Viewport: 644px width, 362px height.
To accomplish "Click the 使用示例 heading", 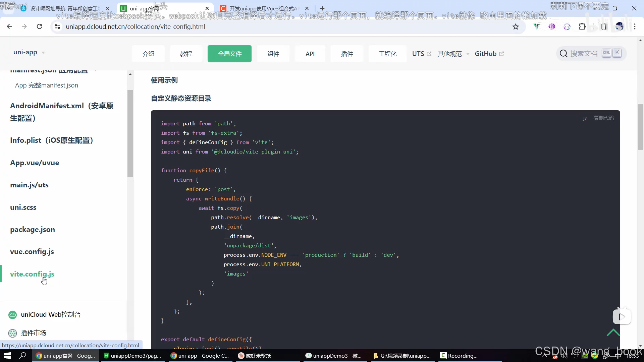I will 164,80.
